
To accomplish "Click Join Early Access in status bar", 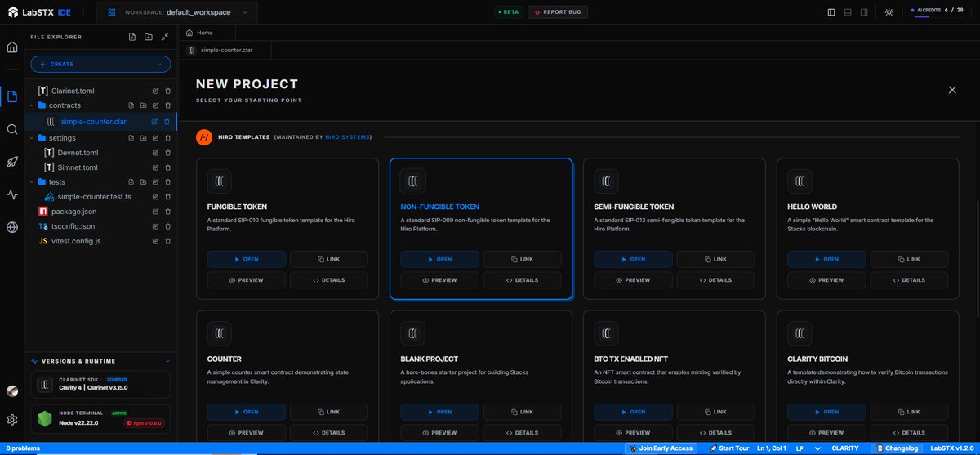I will tap(660, 448).
